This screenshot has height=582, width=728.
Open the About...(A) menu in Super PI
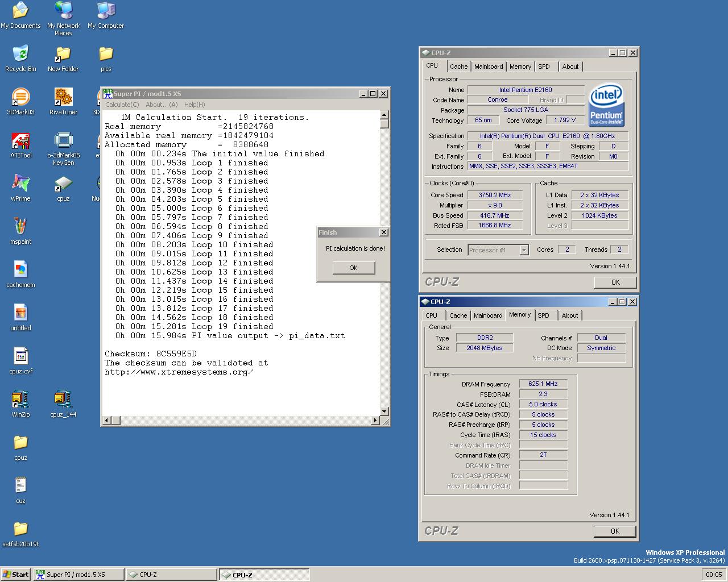[x=162, y=105]
